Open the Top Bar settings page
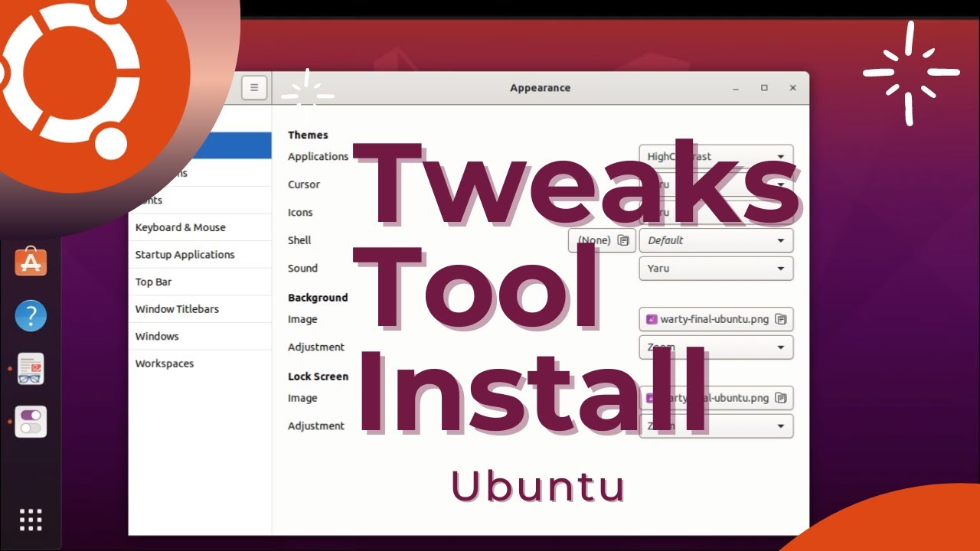This screenshot has height=551, width=980. tap(200, 282)
